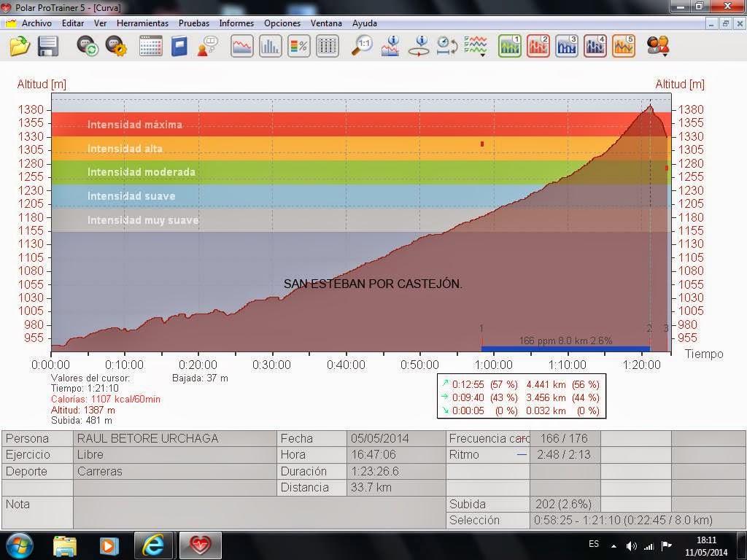Click the sync with device icon
The height and width of the screenshot is (560, 747).
pyautogui.click(x=88, y=46)
